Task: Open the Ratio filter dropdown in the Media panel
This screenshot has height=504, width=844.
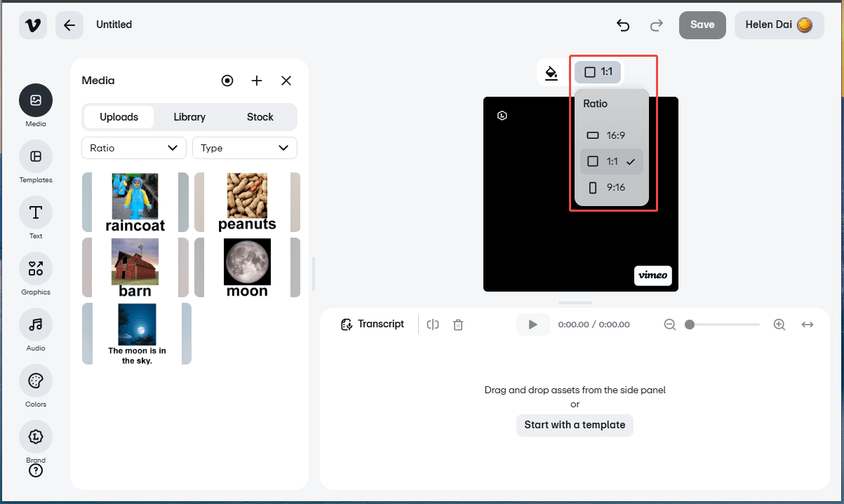Action: [133, 148]
